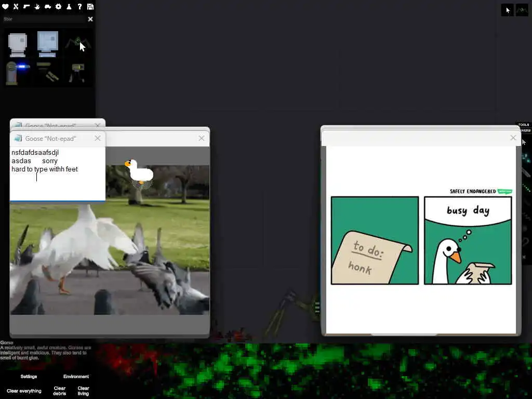Viewport: 532px width, 399px height.
Task: Choose the cursor tool at top right
Action: point(508,10)
